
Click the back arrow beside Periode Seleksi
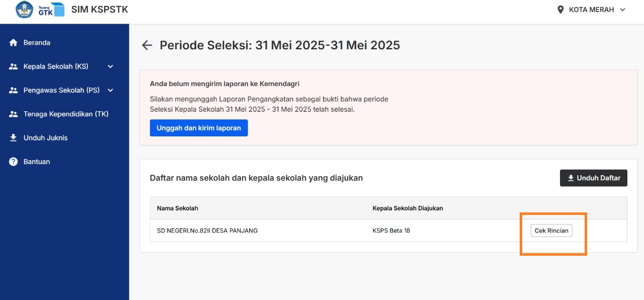pos(146,45)
